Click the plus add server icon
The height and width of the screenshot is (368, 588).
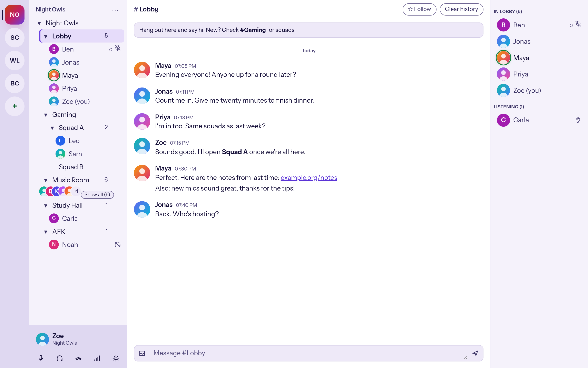click(x=14, y=106)
